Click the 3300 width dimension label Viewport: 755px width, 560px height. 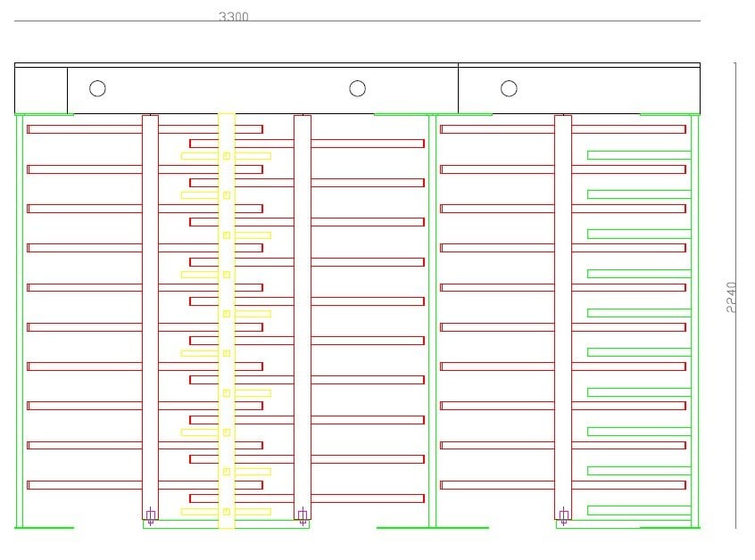234,16
